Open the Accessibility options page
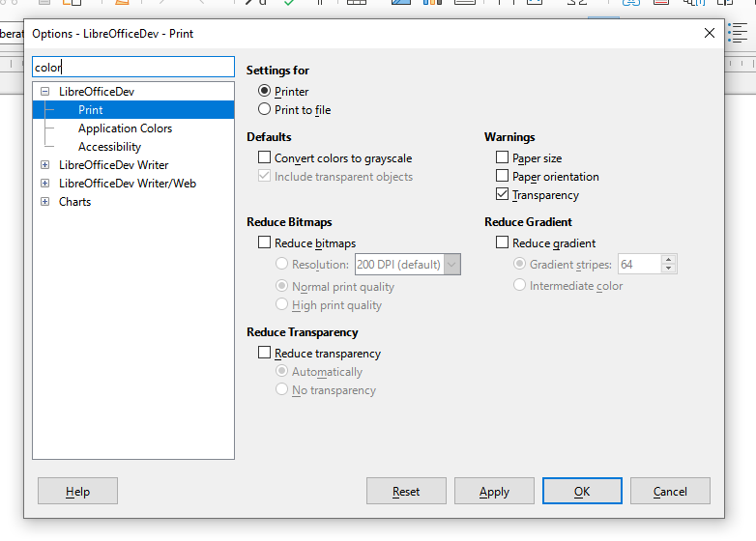 (109, 147)
